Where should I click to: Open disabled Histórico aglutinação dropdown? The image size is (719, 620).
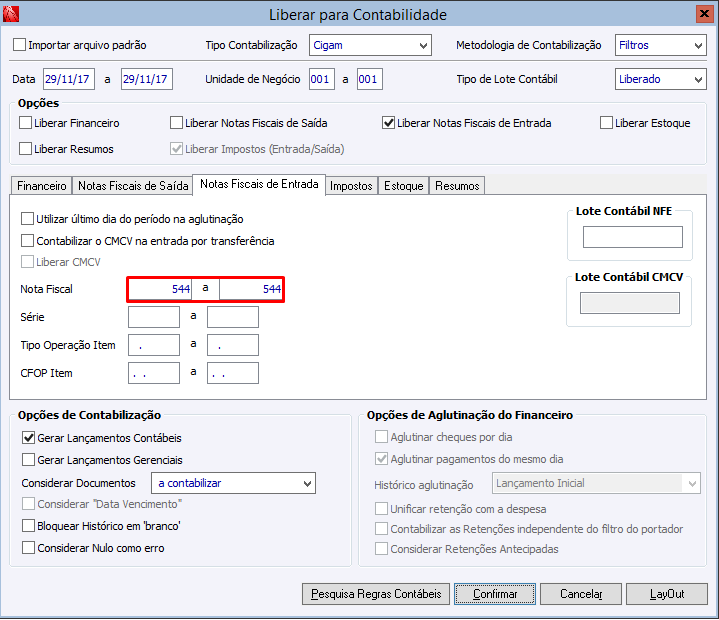[596, 483]
